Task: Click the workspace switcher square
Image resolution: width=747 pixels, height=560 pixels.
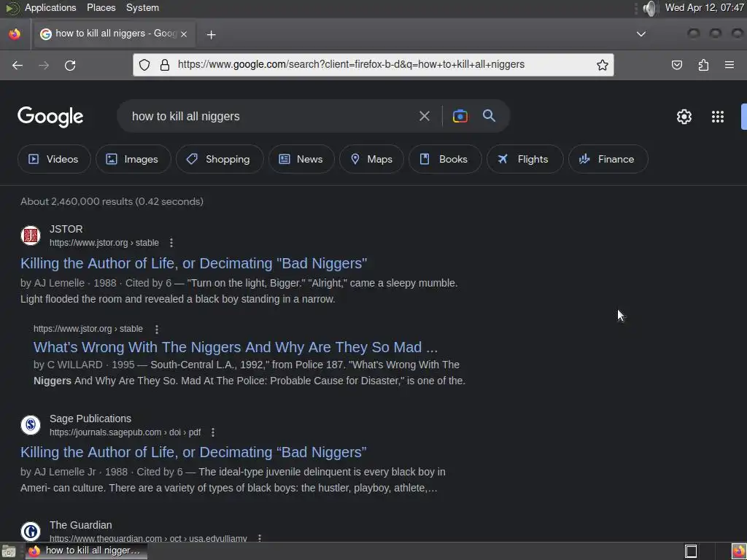Action: click(x=691, y=551)
